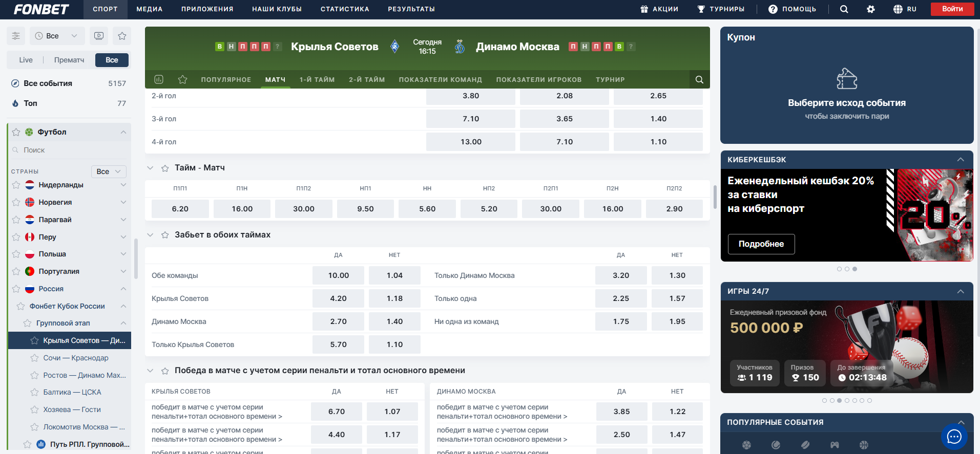Expand the Парагвай country chevron
Image resolution: width=980 pixels, height=454 pixels.
click(123, 220)
